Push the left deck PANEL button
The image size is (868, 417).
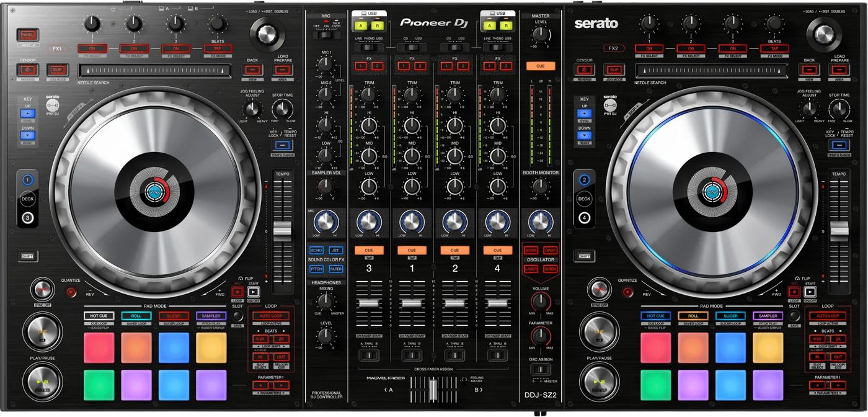[x=27, y=35]
